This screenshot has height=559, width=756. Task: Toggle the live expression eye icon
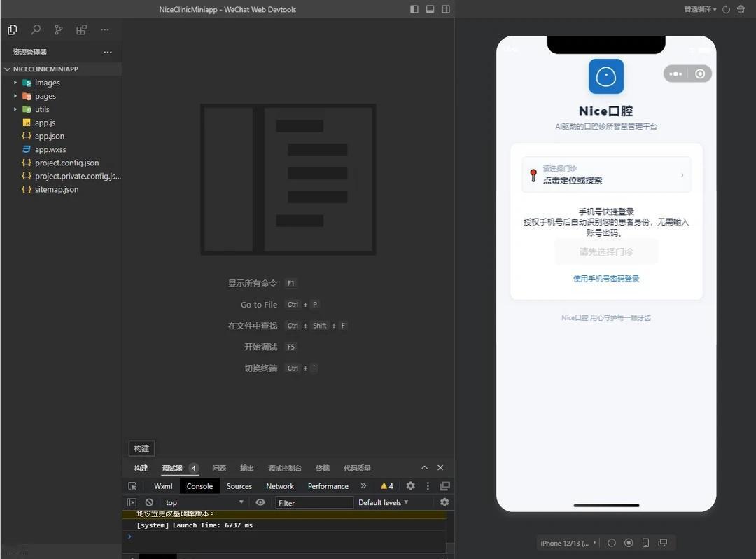tap(260, 502)
